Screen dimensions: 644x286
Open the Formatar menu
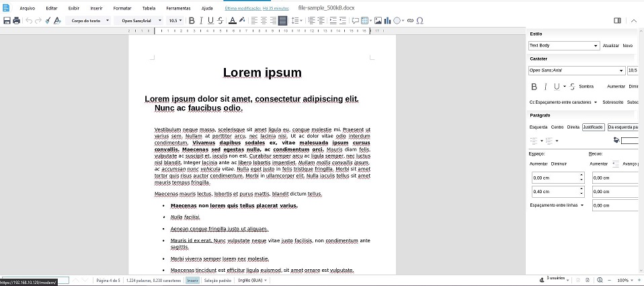pos(122,8)
